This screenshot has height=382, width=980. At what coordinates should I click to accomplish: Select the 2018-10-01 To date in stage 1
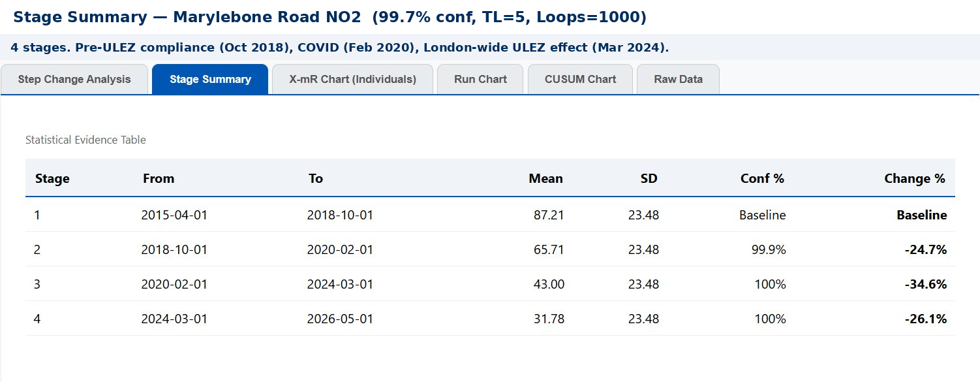pos(340,215)
